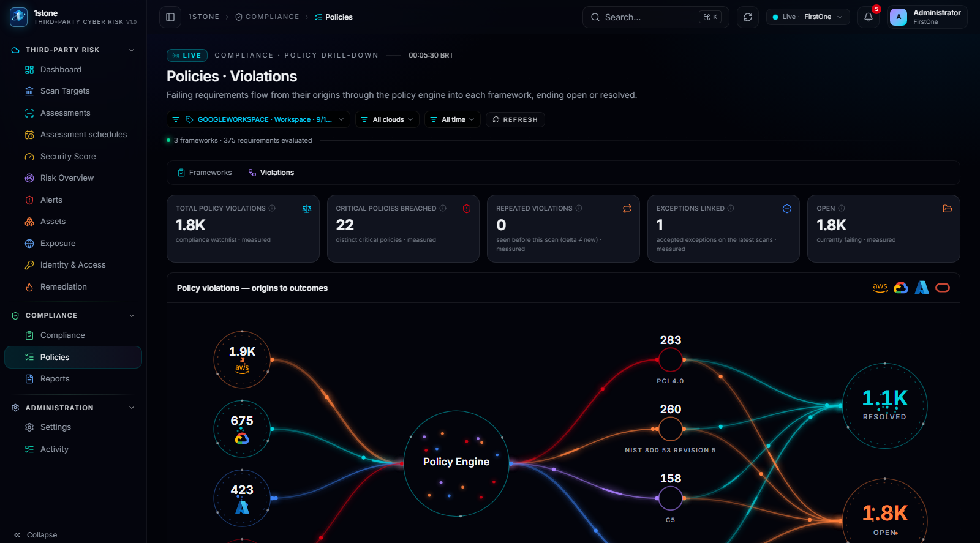Select Policies in the sidebar

[x=73, y=358]
